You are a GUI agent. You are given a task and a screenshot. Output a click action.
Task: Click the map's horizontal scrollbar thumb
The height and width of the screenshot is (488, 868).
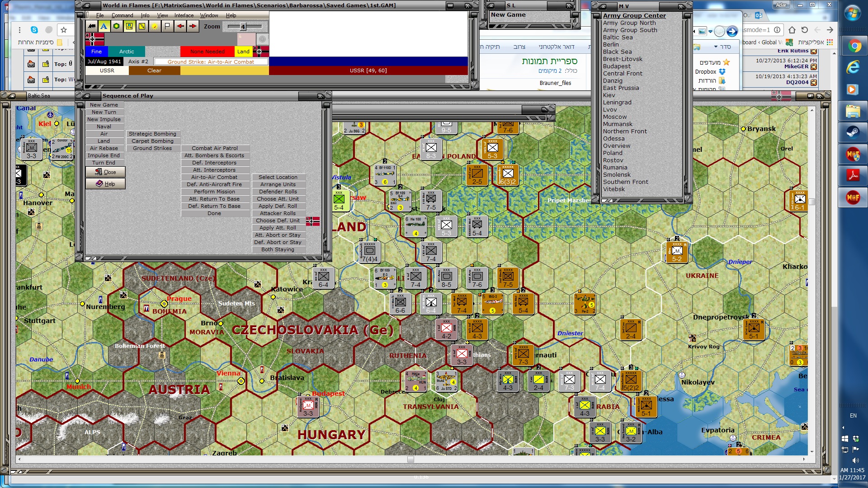pyautogui.click(x=410, y=460)
